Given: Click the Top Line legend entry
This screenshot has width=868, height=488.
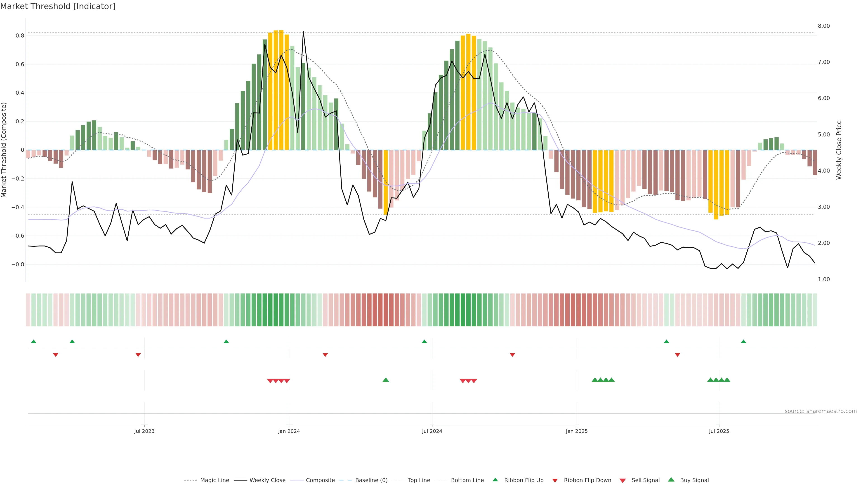Looking at the screenshot, I should 419,480.
